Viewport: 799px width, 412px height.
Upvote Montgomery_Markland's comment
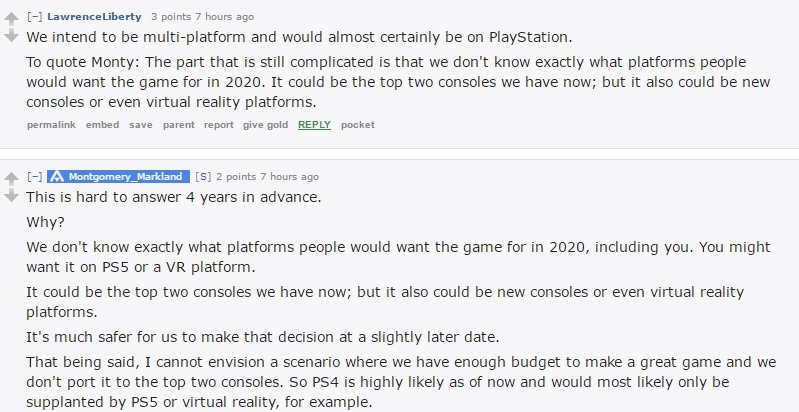11,179
